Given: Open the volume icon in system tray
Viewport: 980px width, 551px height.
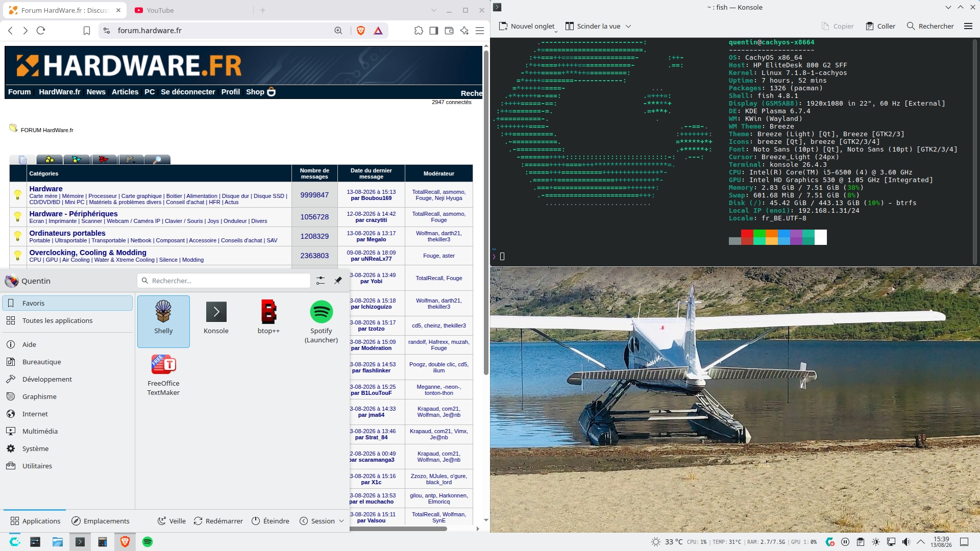Looking at the screenshot, I should tap(906, 542).
